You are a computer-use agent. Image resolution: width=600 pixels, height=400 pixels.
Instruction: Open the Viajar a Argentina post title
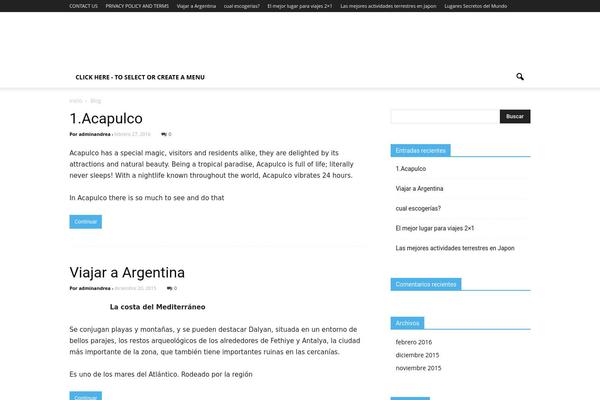127,273
